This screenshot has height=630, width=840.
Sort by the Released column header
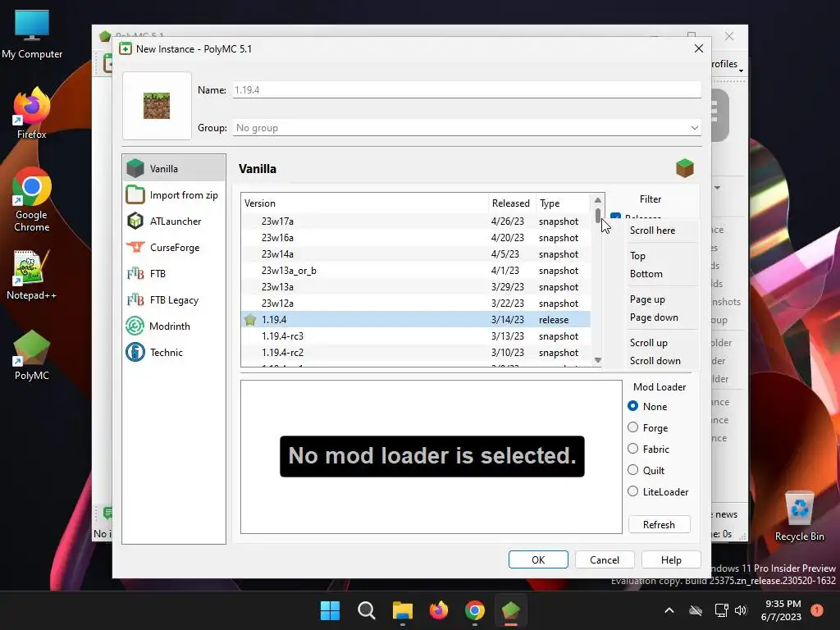(512, 203)
